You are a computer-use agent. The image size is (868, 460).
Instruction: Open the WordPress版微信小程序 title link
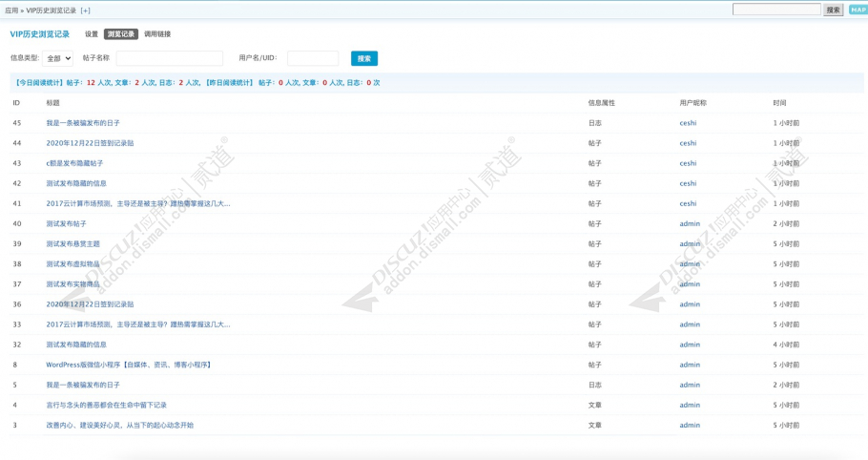pos(129,365)
